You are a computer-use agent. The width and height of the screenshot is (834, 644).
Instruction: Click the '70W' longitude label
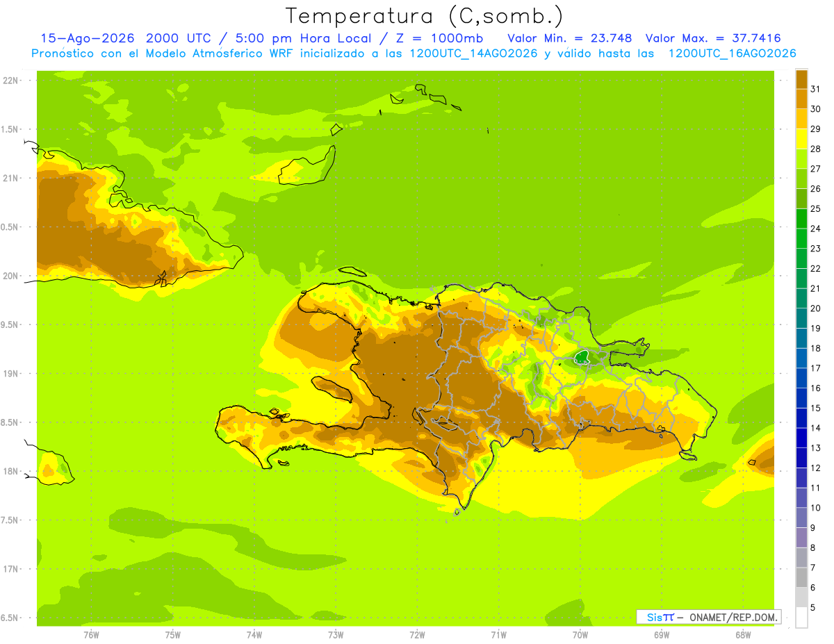(580, 634)
